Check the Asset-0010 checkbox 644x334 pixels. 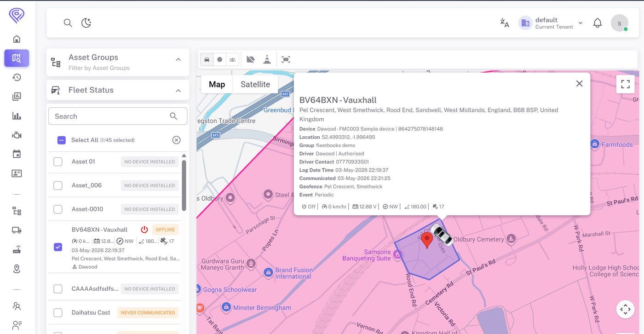[x=58, y=209]
